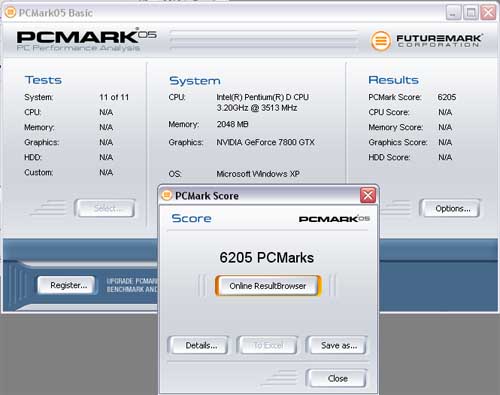Image resolution: width=500 pixels, height=395 pixels.
Task: Click the PCMark Score dialog title icon
Action: click(167, 195)
